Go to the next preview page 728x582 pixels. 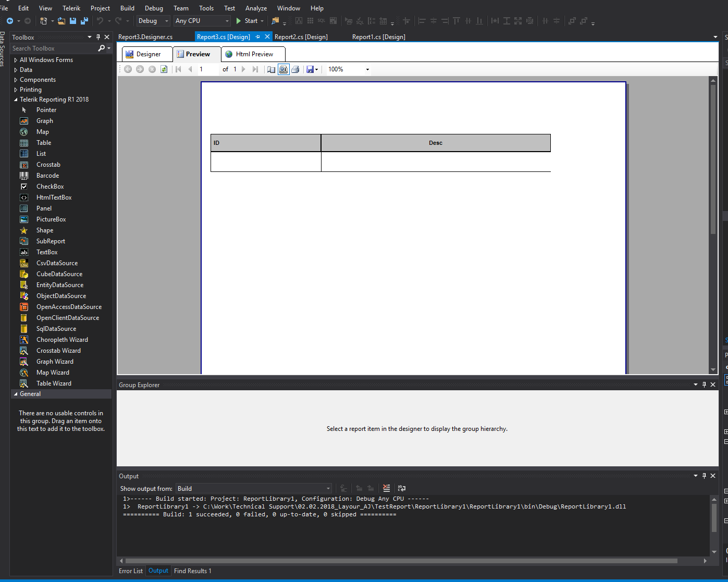click(x=243, y=69)
